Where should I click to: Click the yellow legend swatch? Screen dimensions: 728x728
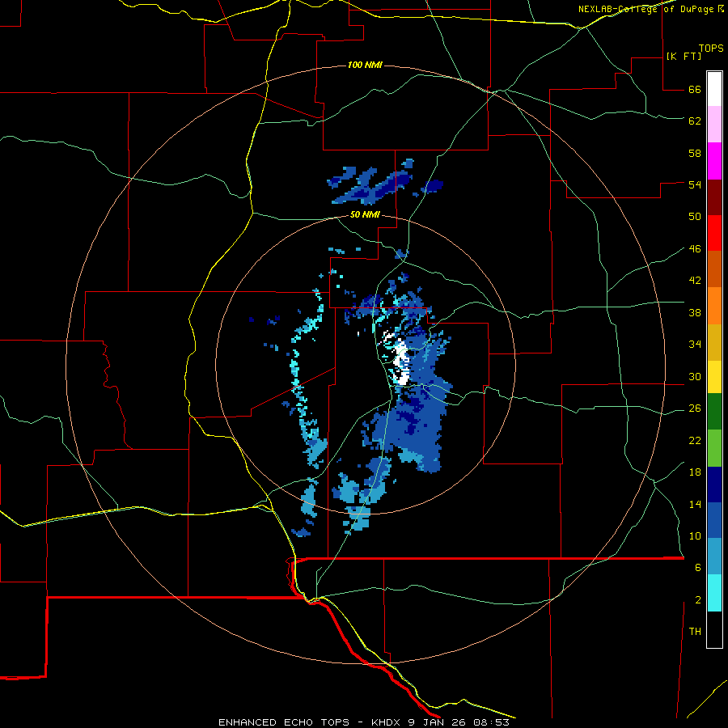714,377
